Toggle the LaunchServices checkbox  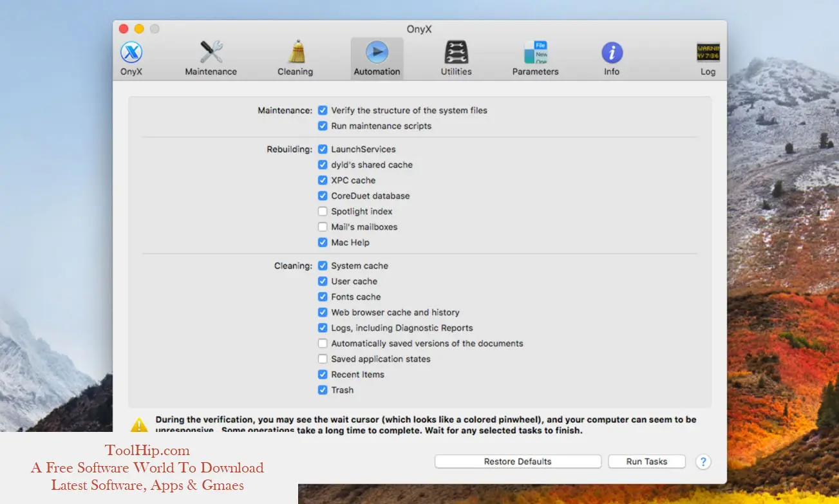click(x=323, y=149)
